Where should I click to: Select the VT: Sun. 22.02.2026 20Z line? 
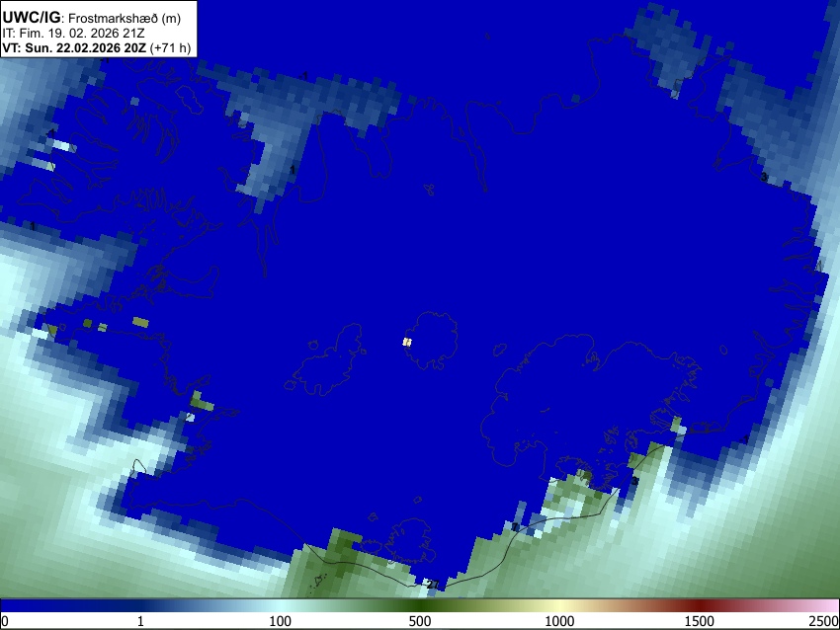[97, 47]
